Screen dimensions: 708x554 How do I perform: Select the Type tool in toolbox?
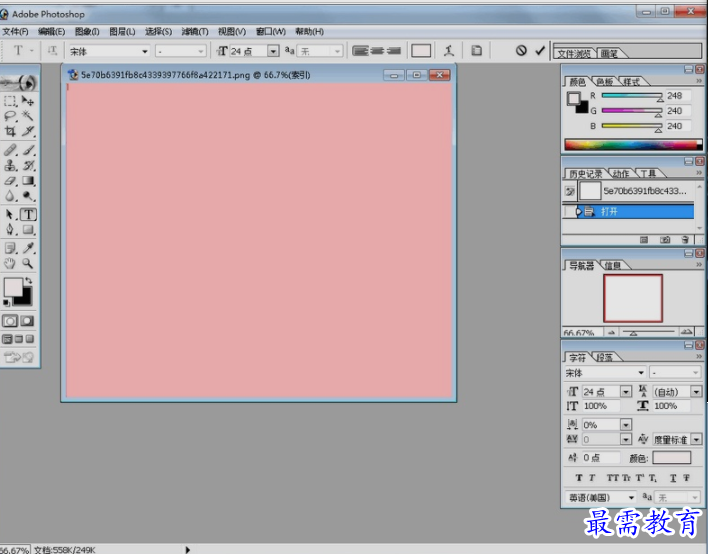(x=28, y=214)
